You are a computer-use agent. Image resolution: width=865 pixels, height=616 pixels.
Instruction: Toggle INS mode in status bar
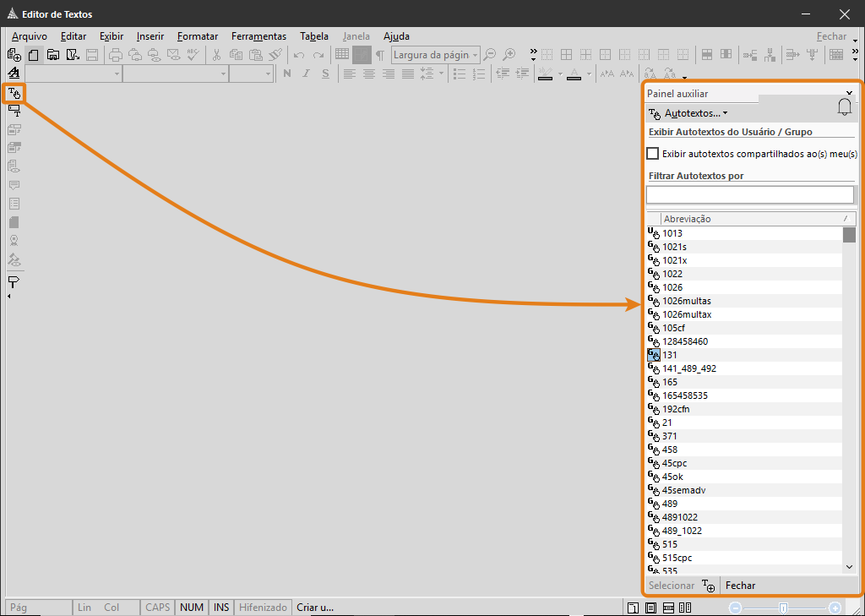[221, 608]
